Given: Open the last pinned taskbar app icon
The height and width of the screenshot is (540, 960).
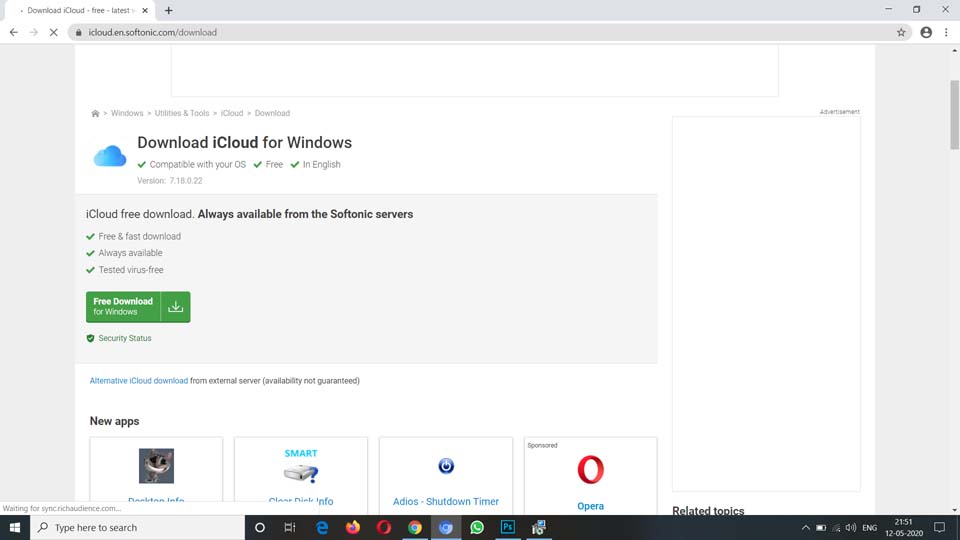Looking at the screenshot, I should pos(539,527).
